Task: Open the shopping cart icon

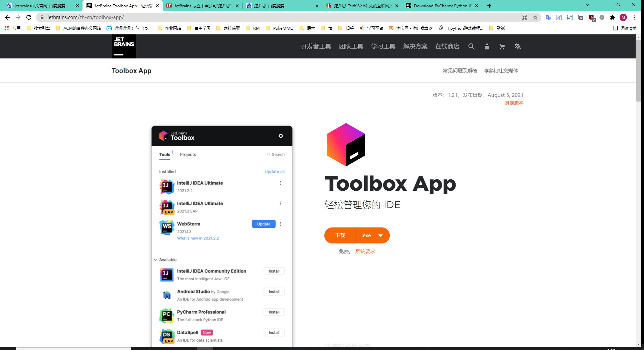Action: pyautogui.click(x=502, y=46)
